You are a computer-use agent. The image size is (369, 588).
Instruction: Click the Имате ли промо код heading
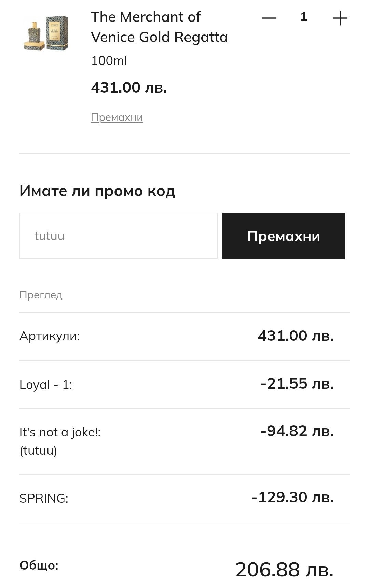pyautogui.click(x=97, y=191)
